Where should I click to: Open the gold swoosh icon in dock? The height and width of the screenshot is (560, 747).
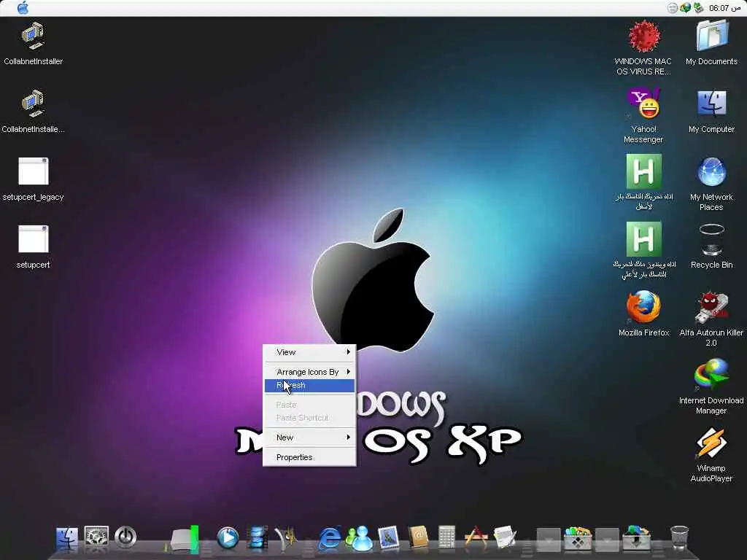point(286,538)
